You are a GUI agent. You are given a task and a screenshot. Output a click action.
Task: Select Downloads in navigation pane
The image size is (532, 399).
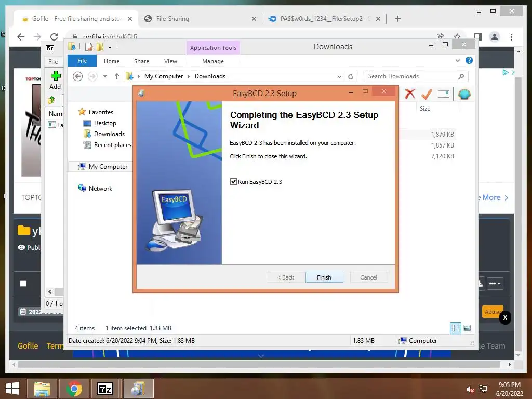pos(109,134)
